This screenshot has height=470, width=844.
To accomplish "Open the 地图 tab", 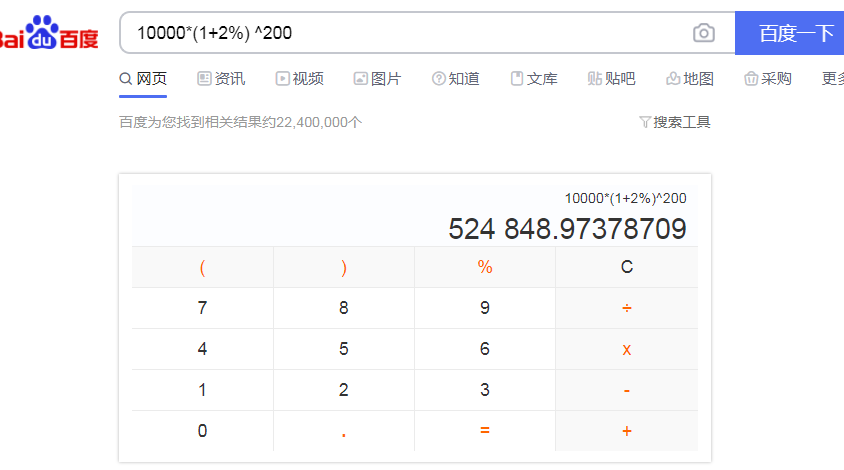I will click(690, 79).
